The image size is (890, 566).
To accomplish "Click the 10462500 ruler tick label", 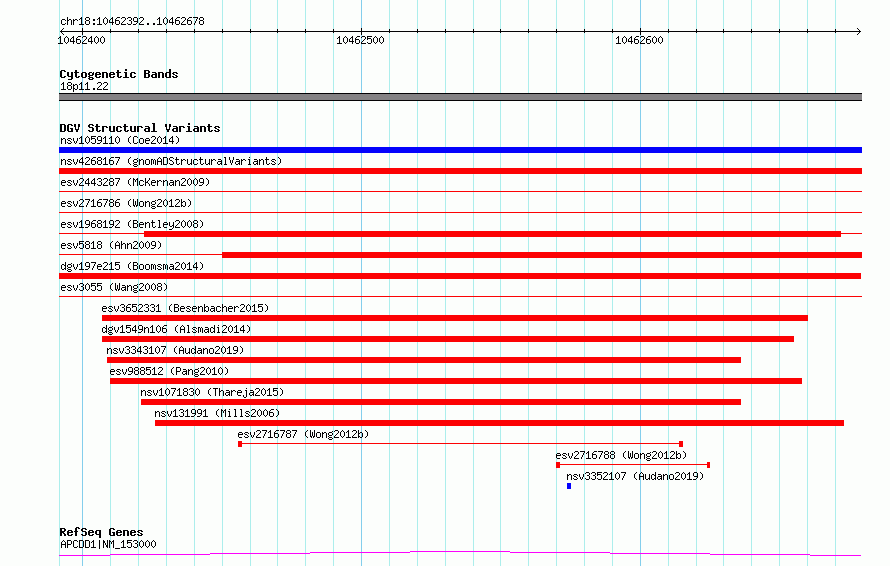I will (x=360, y=40).
